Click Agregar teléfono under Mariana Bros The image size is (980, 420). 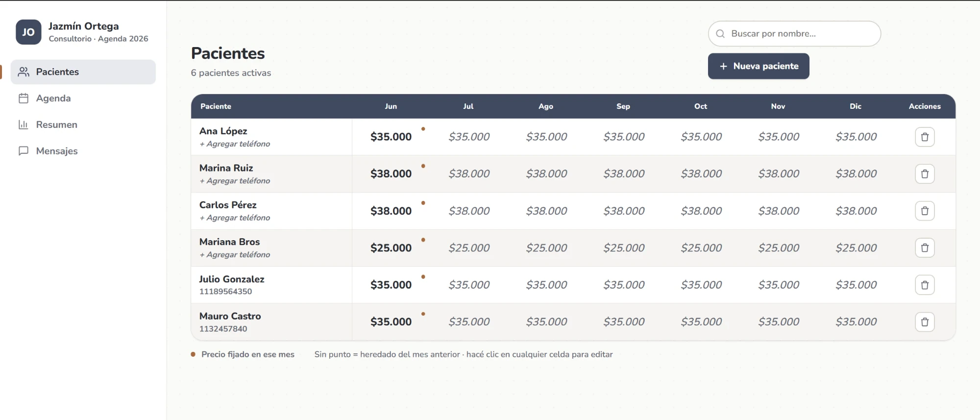235,255
